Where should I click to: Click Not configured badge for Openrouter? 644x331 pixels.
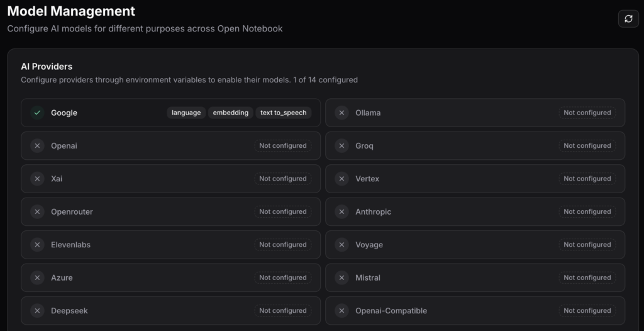(x=282, y=212)
